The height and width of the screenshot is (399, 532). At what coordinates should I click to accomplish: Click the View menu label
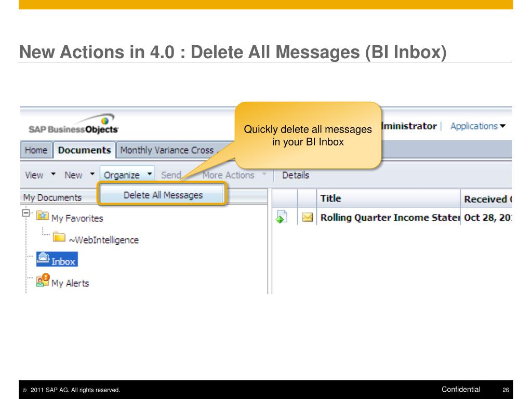point(34,175)
